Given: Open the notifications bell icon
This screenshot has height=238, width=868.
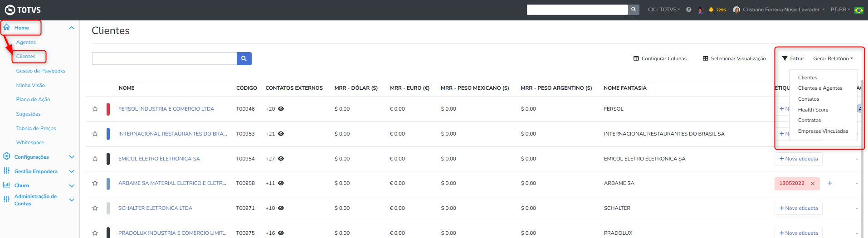Looking at the screenshot, I should point(711,10).
